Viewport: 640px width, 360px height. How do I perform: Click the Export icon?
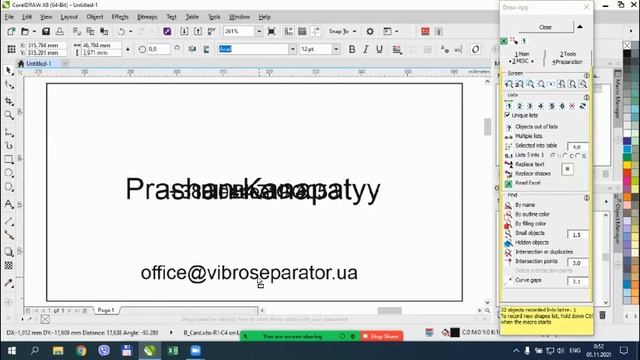pyautogui.click(x=198, y=31)
